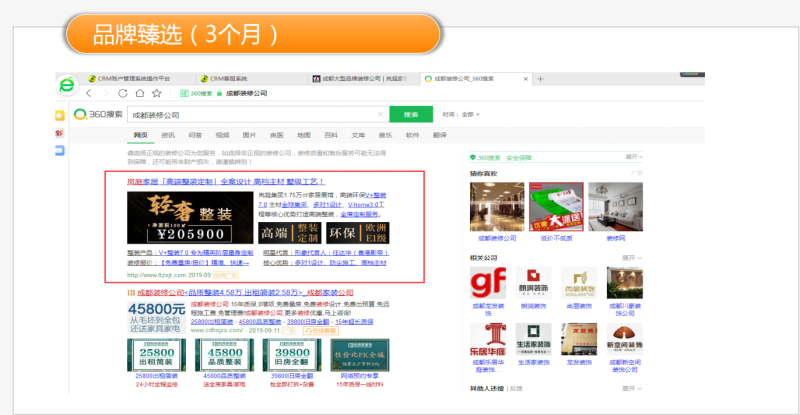This screenshot has height=415, width=800.
Task: Select the 网页 search category
Action: pyautogui.click(x=140, y=135)
